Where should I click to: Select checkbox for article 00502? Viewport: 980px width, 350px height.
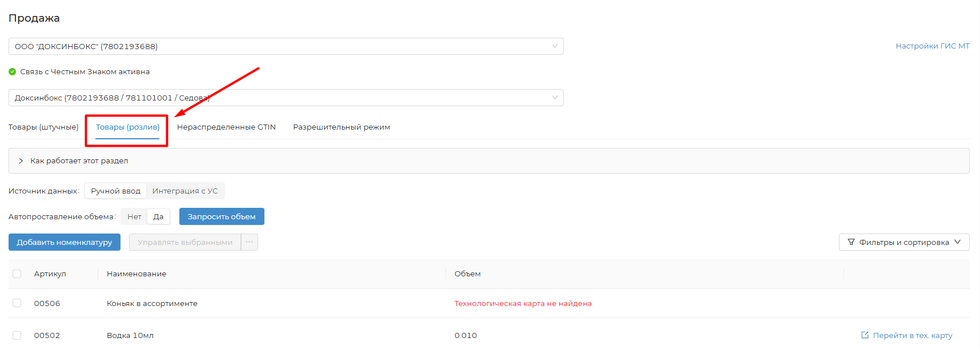[17, 335]
